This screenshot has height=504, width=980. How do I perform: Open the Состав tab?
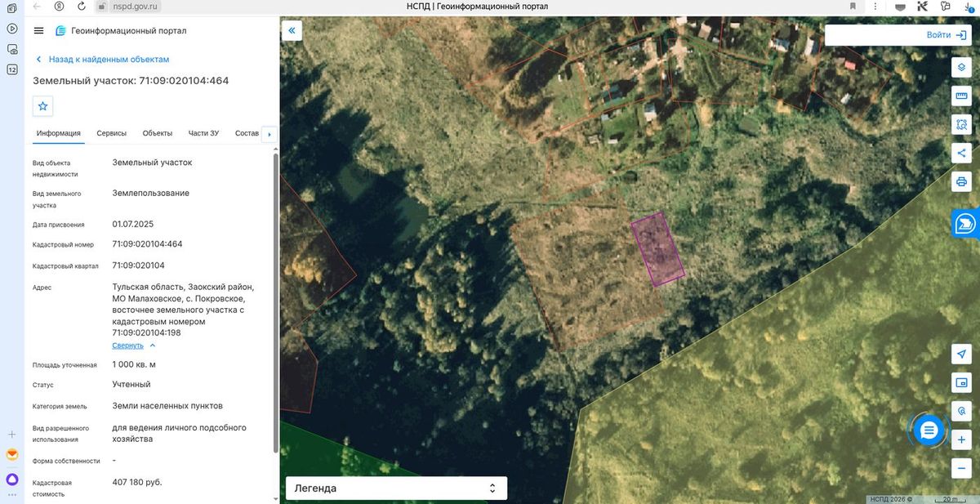[247, 133]
